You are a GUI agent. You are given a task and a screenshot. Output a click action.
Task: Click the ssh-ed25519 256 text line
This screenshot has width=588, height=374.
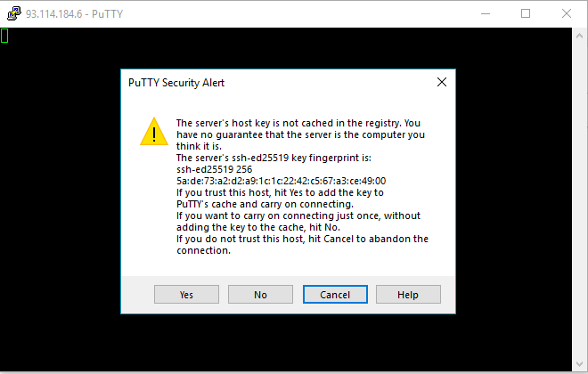(214, 169)
